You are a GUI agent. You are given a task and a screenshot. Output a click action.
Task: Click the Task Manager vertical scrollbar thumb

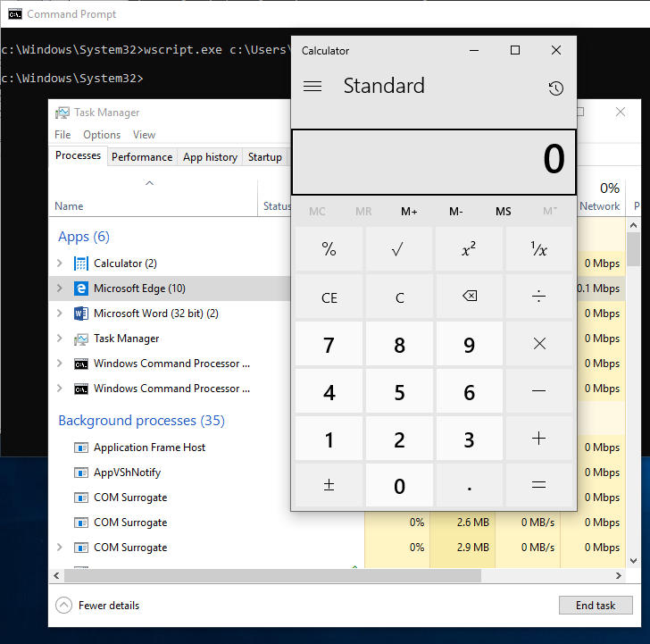coord(633,249)
